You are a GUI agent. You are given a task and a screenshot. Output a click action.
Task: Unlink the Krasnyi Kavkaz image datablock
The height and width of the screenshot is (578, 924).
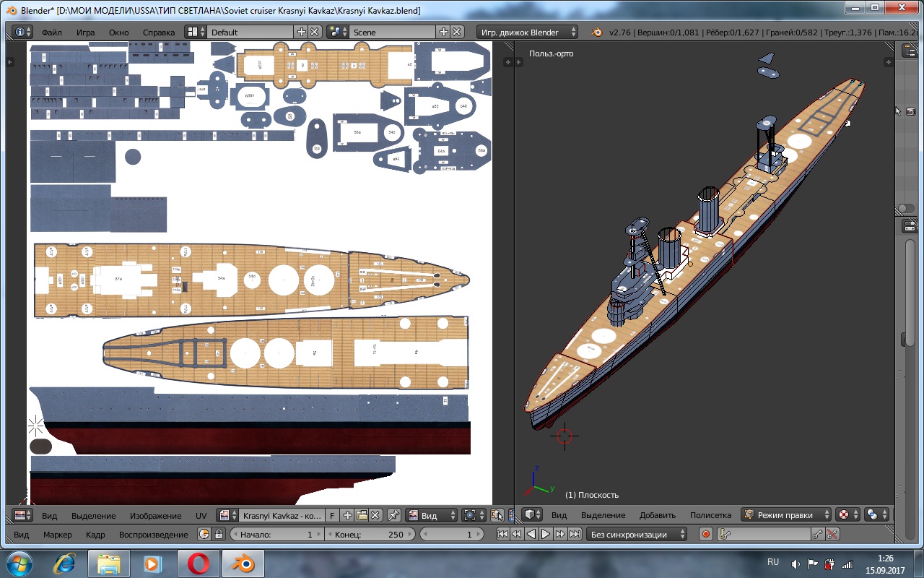point(375,515)
